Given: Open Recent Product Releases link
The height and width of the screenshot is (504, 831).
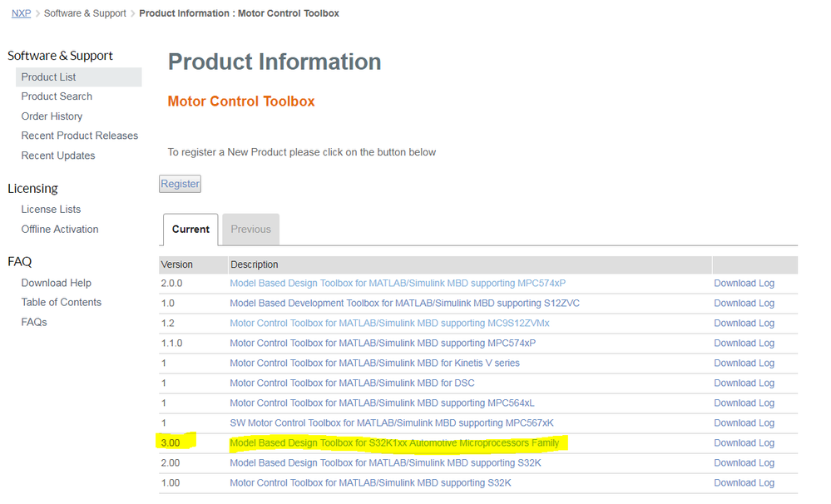Looking at the screenshot, I should pyautogui.click(x=80, y=136).
